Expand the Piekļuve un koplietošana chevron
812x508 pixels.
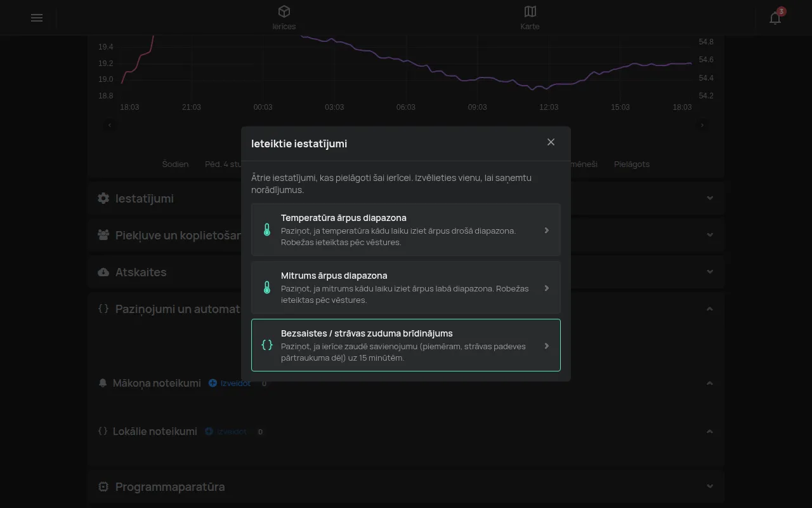[710, 235]
